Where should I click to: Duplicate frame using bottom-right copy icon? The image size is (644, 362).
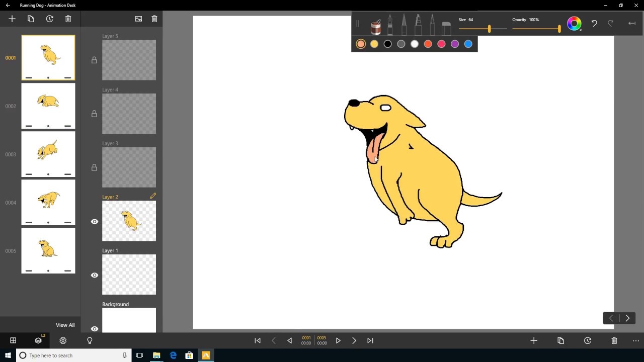click(x=560, y=340)
